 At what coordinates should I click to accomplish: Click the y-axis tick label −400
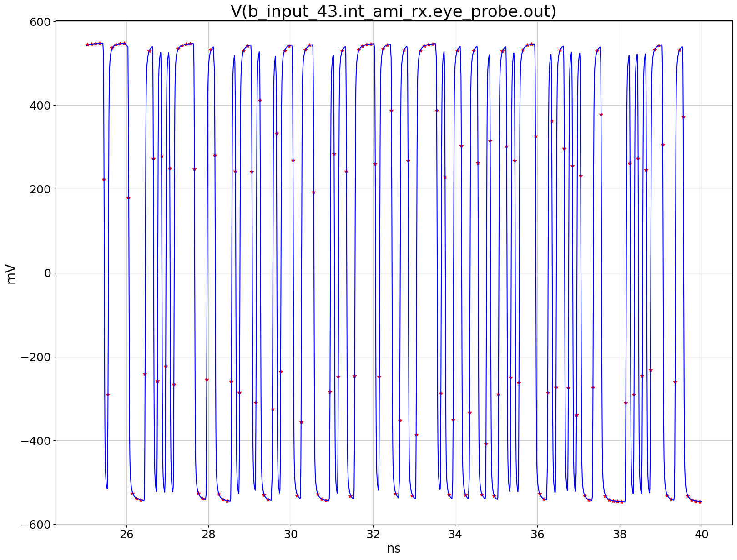click(x=36, y=441)
